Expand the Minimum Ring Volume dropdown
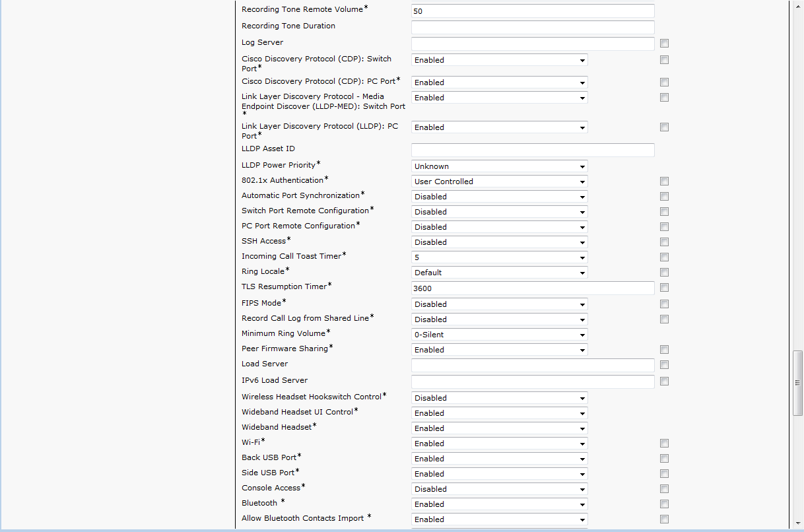Screen dimensions: 804x532 pos(499,335)
